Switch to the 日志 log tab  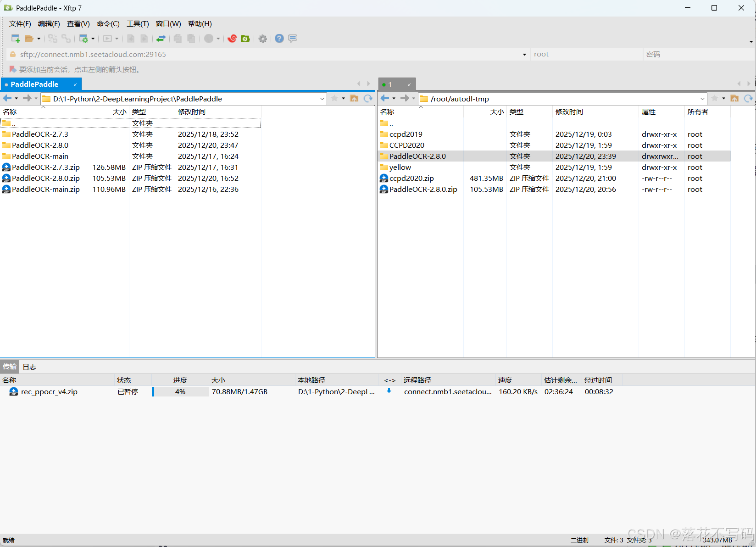tap(29, 367)
